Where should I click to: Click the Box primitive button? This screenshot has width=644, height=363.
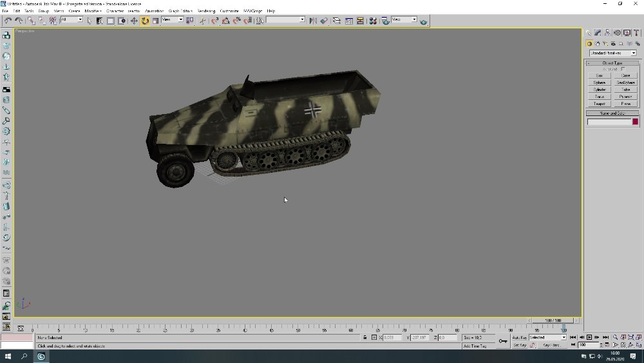(x=599, y=75)
